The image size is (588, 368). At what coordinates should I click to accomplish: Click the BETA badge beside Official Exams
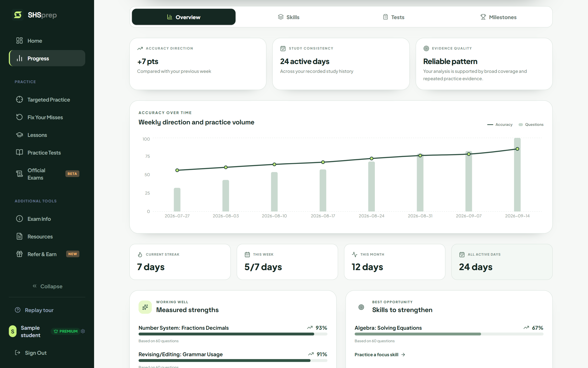click(x=72, y=174)
